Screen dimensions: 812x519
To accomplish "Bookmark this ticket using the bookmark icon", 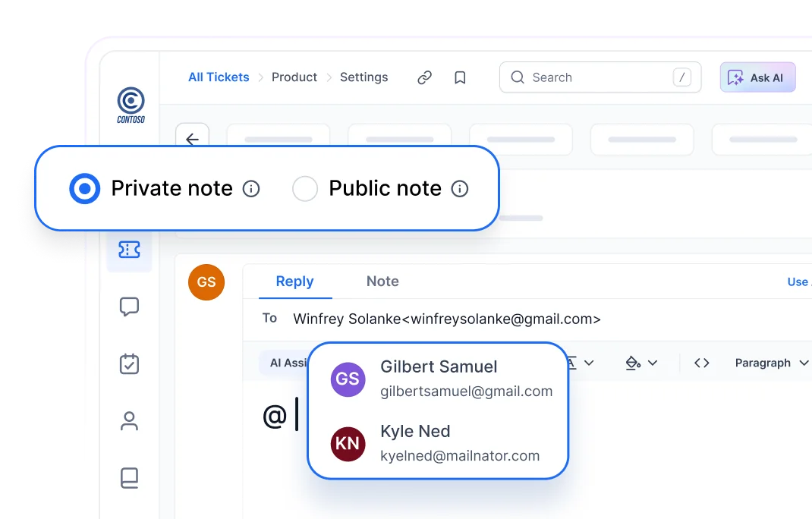I will (460, 77).
